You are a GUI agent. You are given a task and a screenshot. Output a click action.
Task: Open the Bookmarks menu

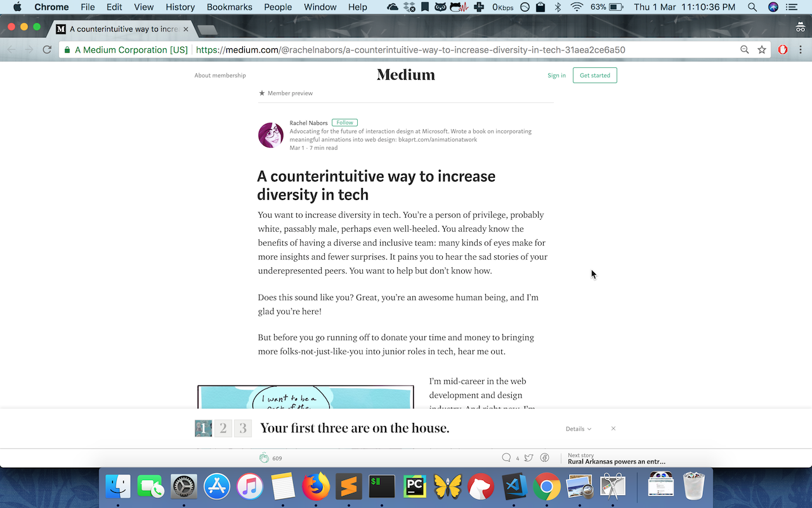pos(230,7)
